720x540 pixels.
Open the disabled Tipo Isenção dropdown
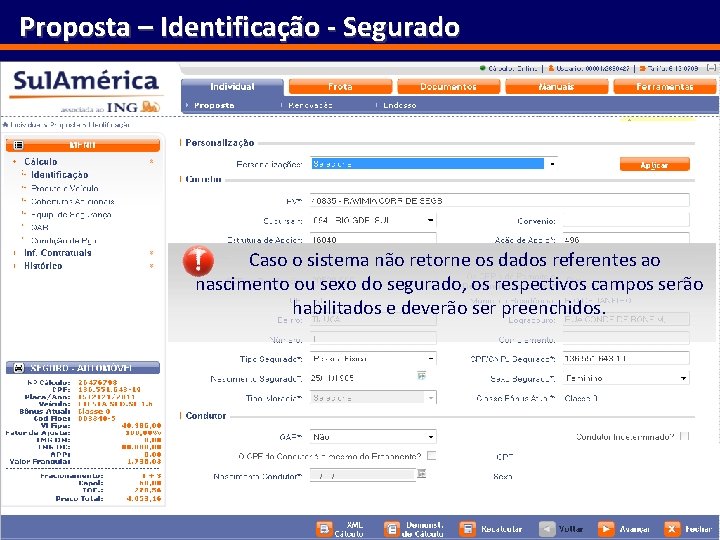point(372,398)
